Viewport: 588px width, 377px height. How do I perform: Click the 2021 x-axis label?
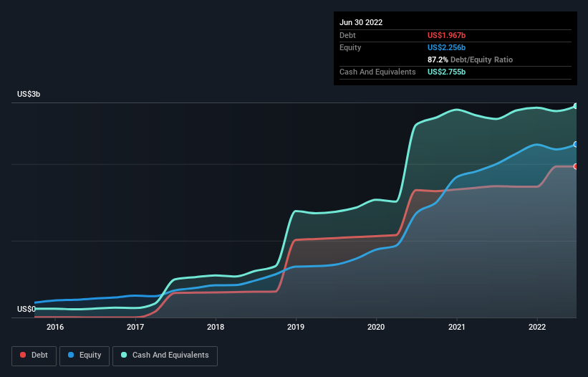pyautogui.click(x=457, y=327)
